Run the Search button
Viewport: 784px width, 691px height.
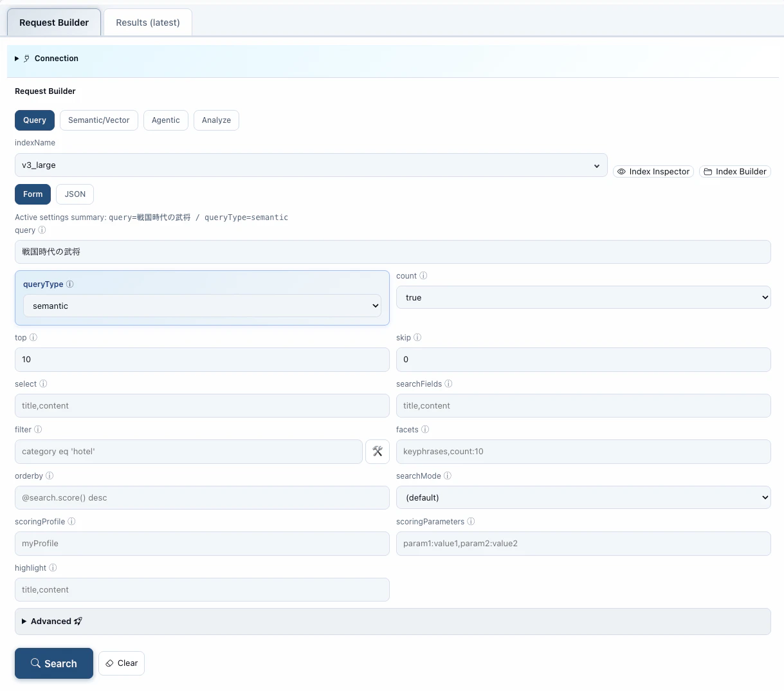[54, 663]
